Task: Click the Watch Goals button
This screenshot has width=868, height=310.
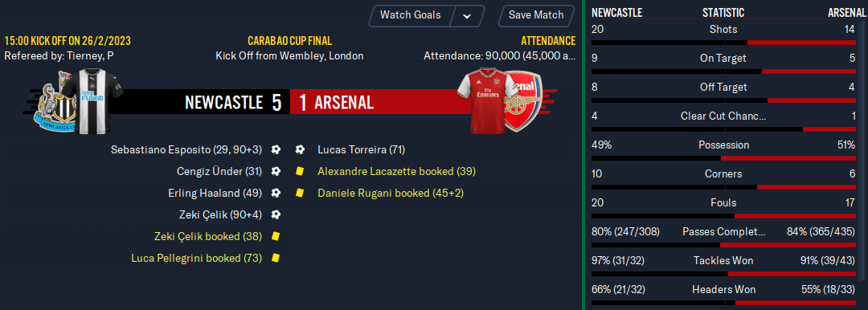Action: click(x=410, y=15)
